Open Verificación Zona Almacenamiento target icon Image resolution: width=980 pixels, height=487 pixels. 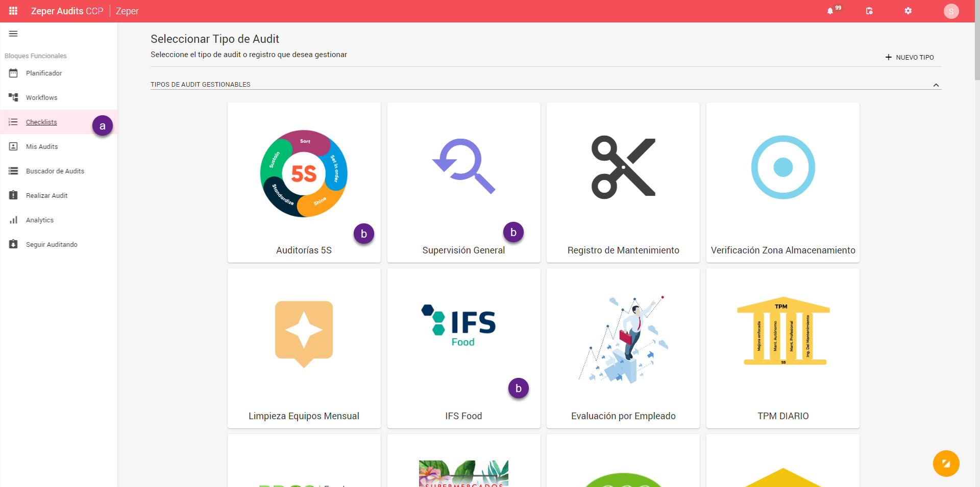click(783, 167)
